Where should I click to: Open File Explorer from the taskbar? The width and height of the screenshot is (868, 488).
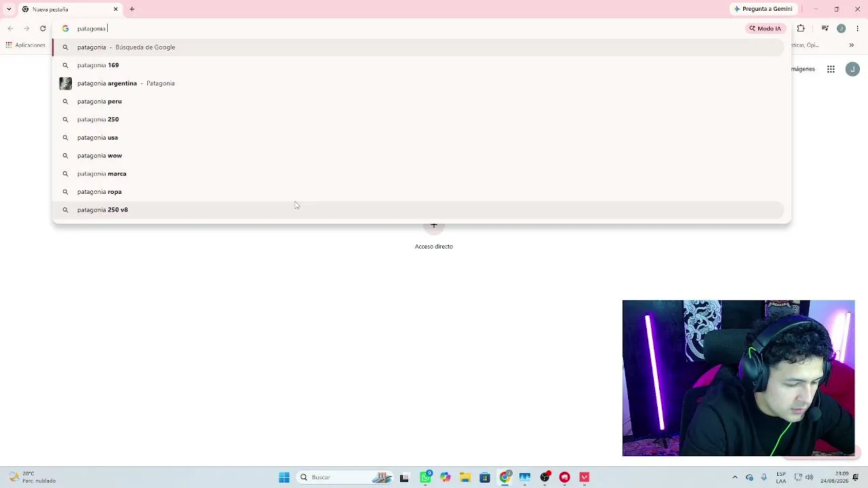tap(465, 477)
